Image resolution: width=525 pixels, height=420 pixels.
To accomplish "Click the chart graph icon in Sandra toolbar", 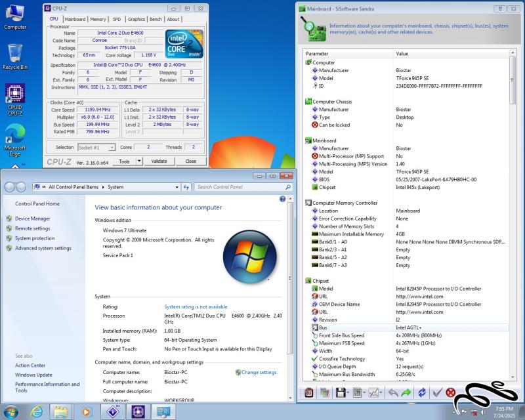I will pyautogui.click(x=373, y=392).
